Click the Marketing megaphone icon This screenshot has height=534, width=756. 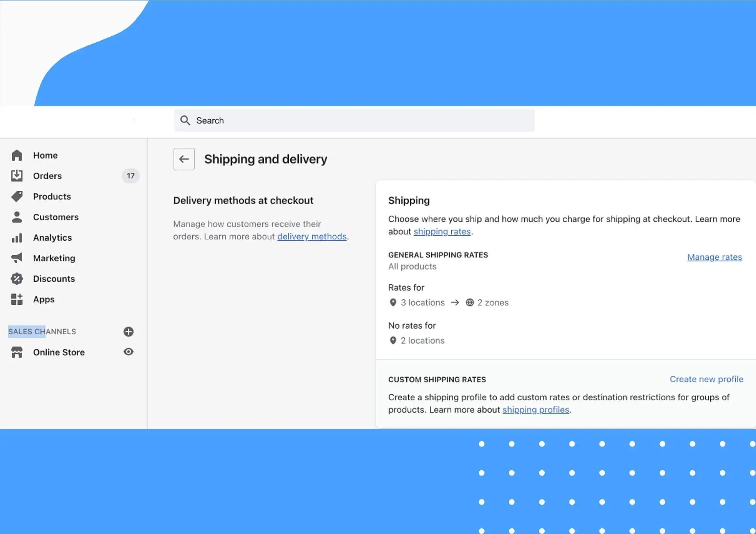click(x=17, y=258)
